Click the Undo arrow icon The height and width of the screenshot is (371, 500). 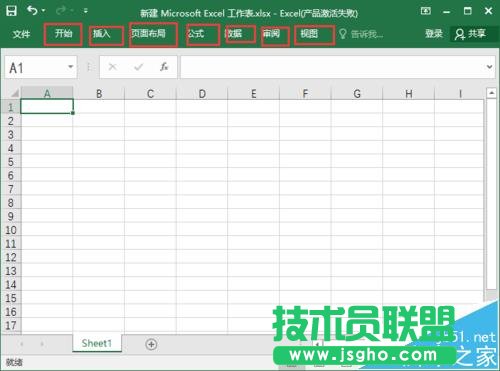point(32,11)
